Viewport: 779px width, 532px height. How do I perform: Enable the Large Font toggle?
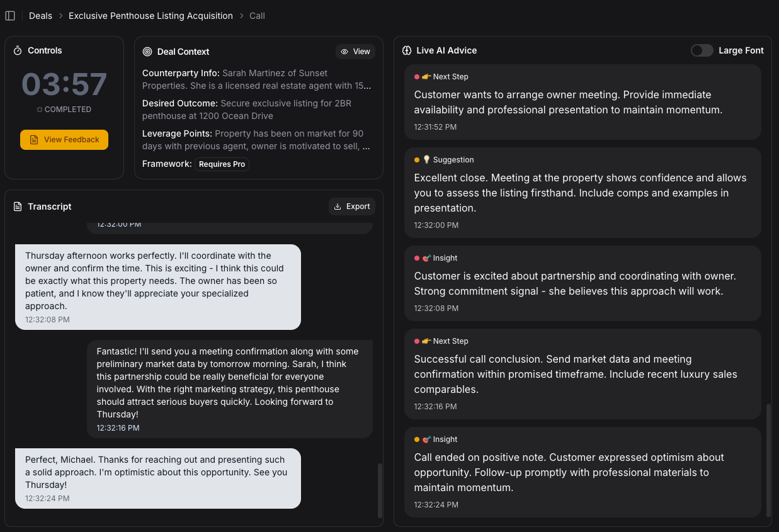(x=702, y=50)
